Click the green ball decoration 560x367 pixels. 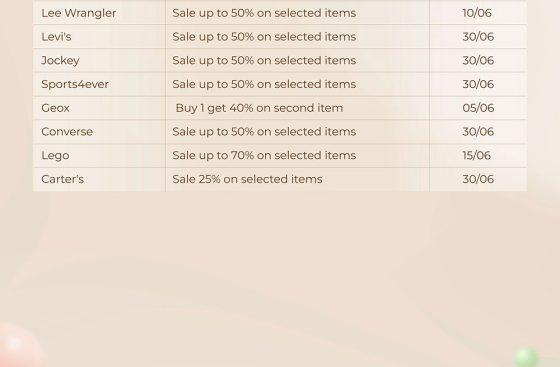coord(527,357)
